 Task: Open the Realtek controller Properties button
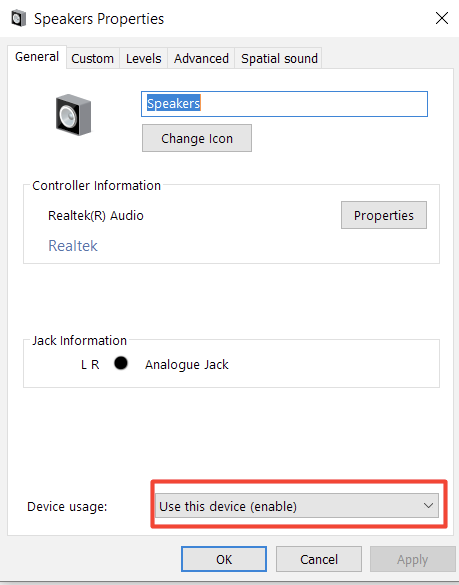384,215
